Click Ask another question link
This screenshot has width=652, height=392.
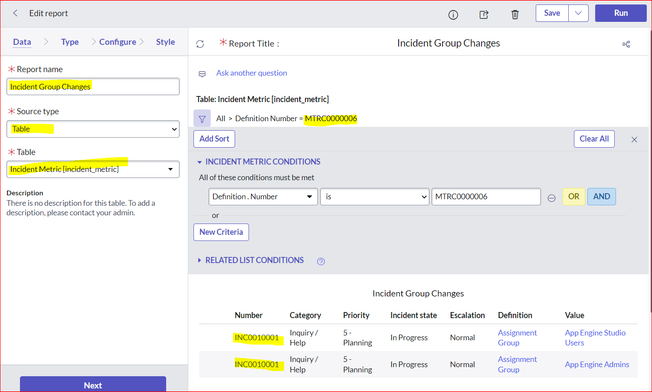252,73
